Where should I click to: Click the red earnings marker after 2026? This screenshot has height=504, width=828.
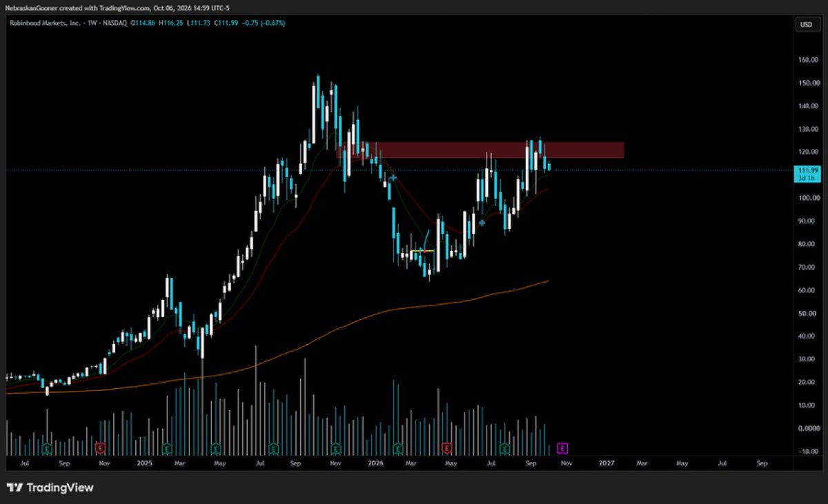446,448
